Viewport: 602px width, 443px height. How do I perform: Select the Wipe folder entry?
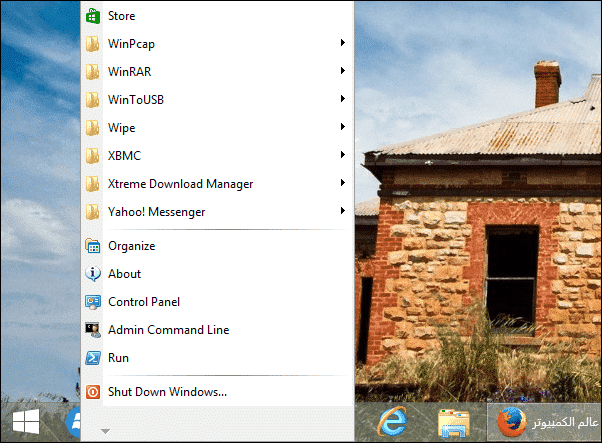[121, 128]
